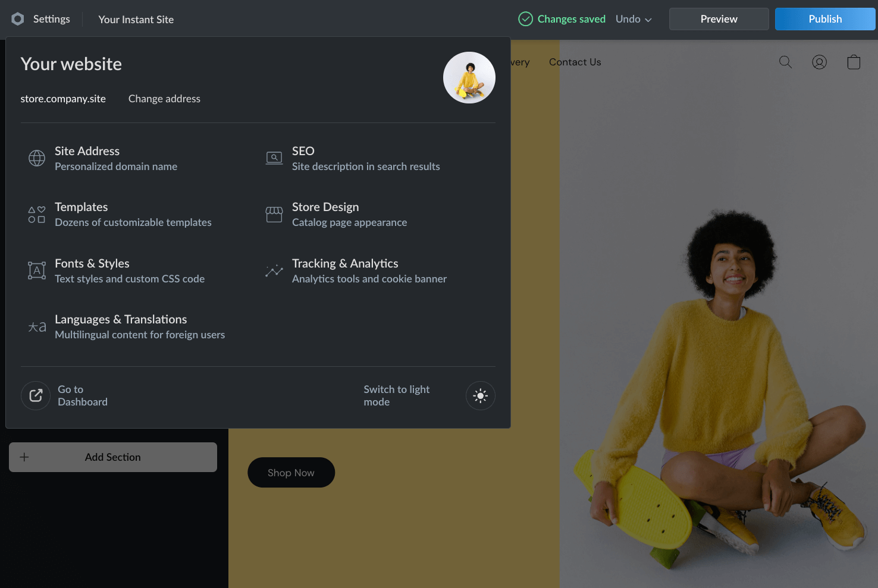Click the yellow-sweater avatar thumbnail
This screenshot has width=878, height=588.
[469, 77]
